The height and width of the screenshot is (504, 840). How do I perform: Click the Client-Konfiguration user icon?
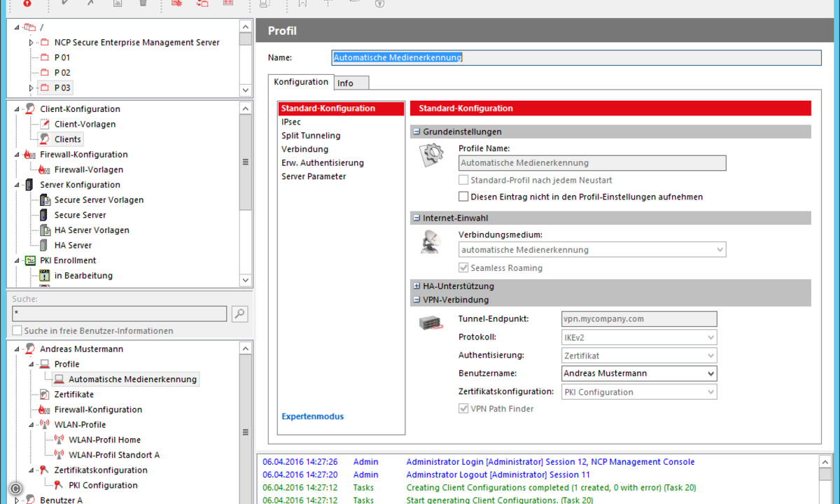[x=29, y=109]
